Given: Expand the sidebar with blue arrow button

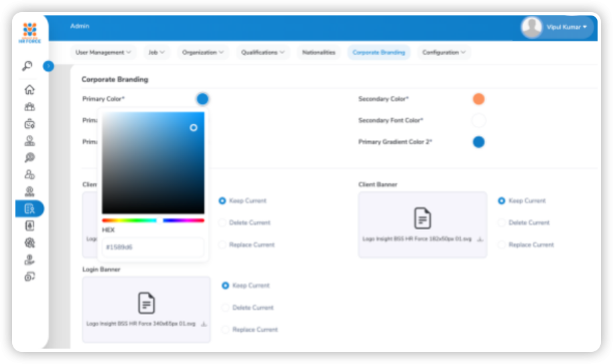Looking at the screenshot, I should coord(48,66).
